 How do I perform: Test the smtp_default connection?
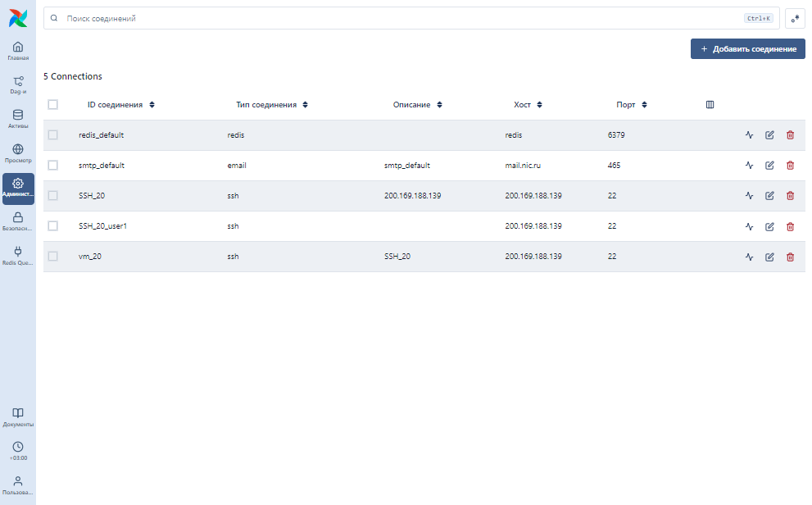click(749, 166)
